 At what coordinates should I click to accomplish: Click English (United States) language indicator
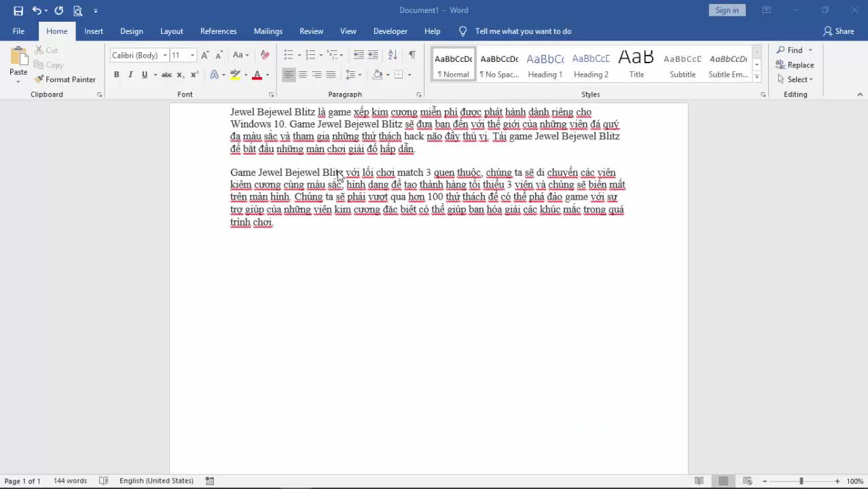coord(156,481)
